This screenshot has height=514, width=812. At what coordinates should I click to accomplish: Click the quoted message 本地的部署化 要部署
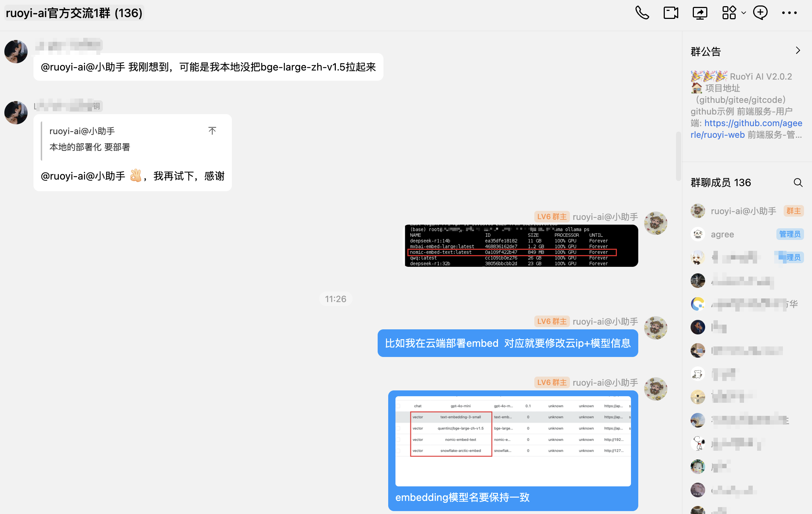(89, 147)
